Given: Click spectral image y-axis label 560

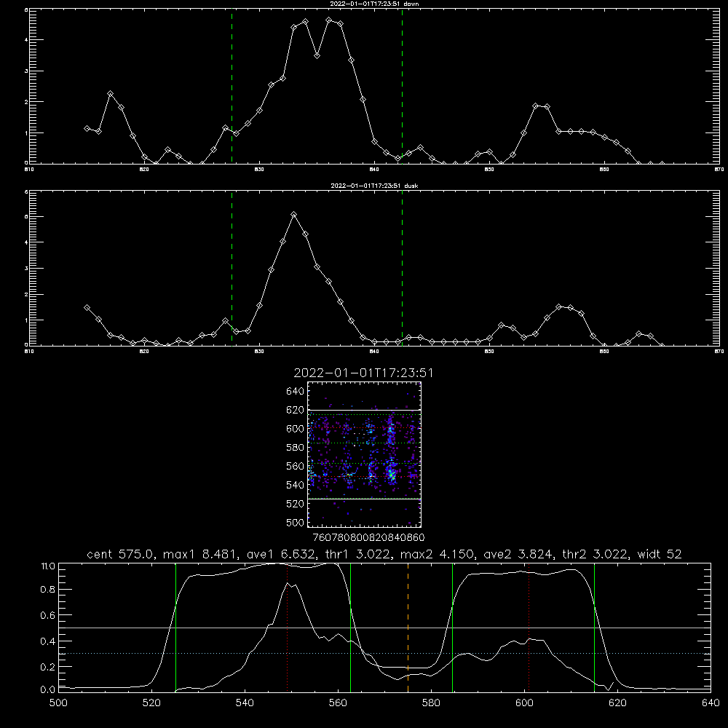Looking at the screenshot, I should (296, 466).
